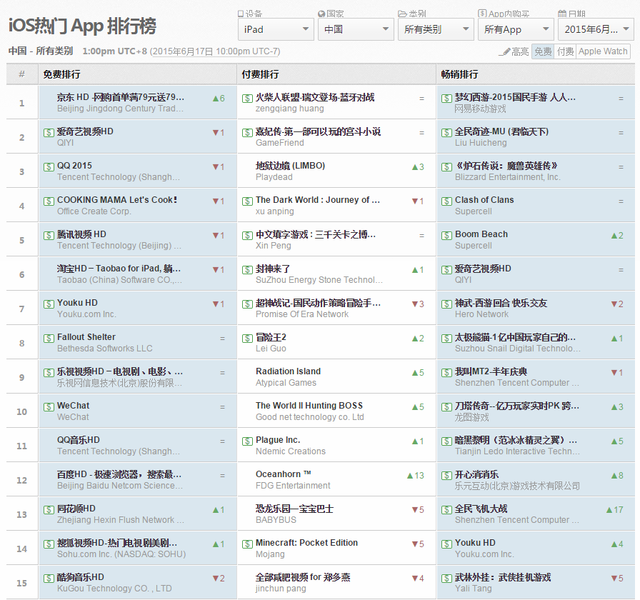The width and height of the screenshot is (640, 600).
Task: Click the in-app purchase icon beside Boom Beach
Action: click(x=446, y=235)
